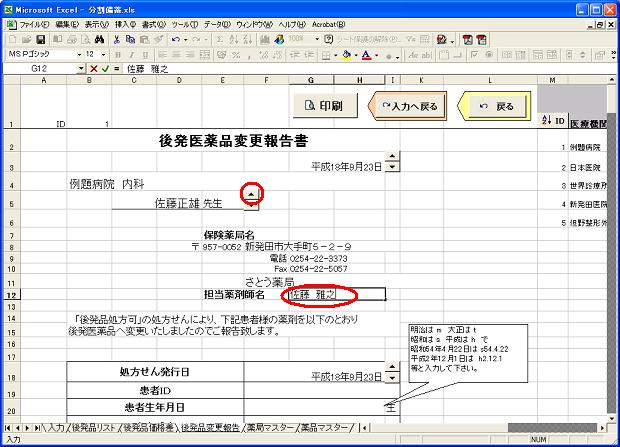The width and height of the screenshot is (620, 447).
Task: Open the font size dropdown
Action: point(102,54)
